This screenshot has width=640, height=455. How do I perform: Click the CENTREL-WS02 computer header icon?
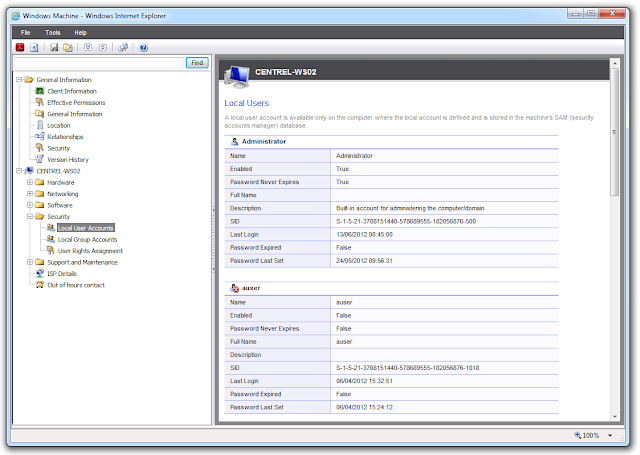point(237,76)
